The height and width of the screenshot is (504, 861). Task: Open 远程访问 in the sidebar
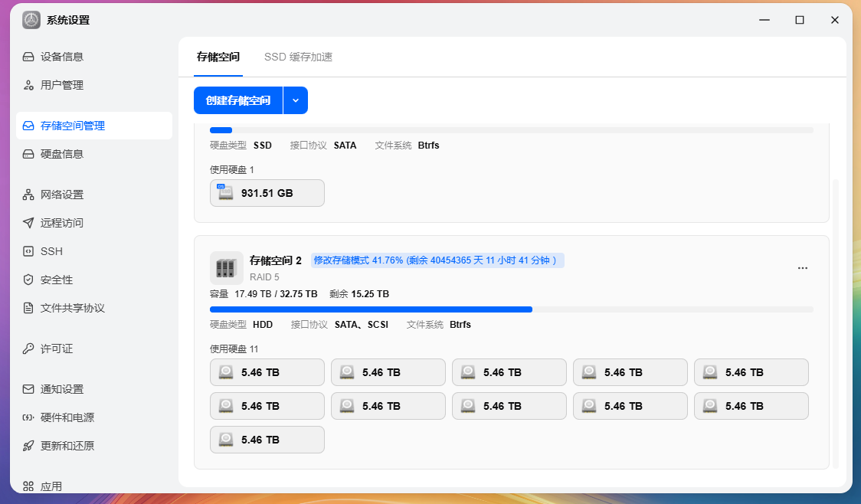[94, 223]
